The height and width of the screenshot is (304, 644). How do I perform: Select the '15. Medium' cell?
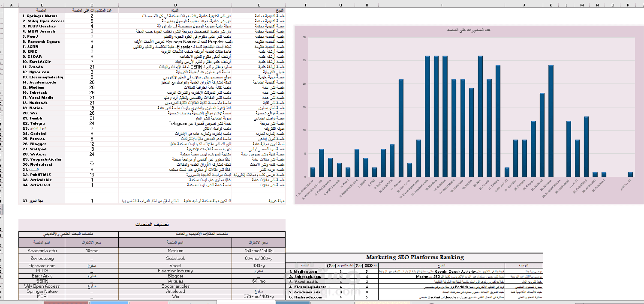click(42, 87)
